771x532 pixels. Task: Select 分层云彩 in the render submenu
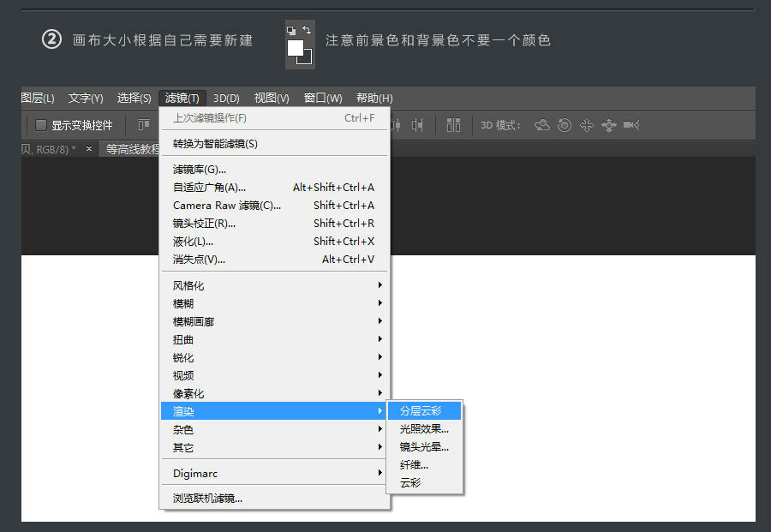424,410
